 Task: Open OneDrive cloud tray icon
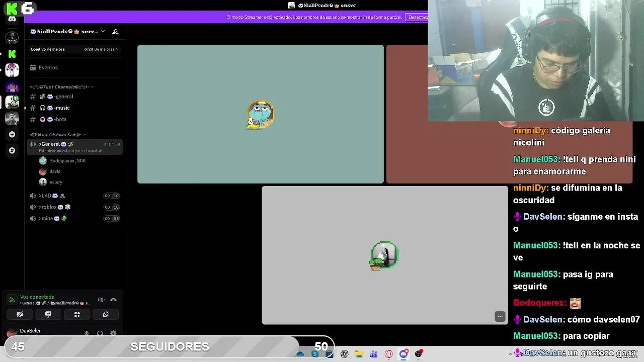[300, 354]
